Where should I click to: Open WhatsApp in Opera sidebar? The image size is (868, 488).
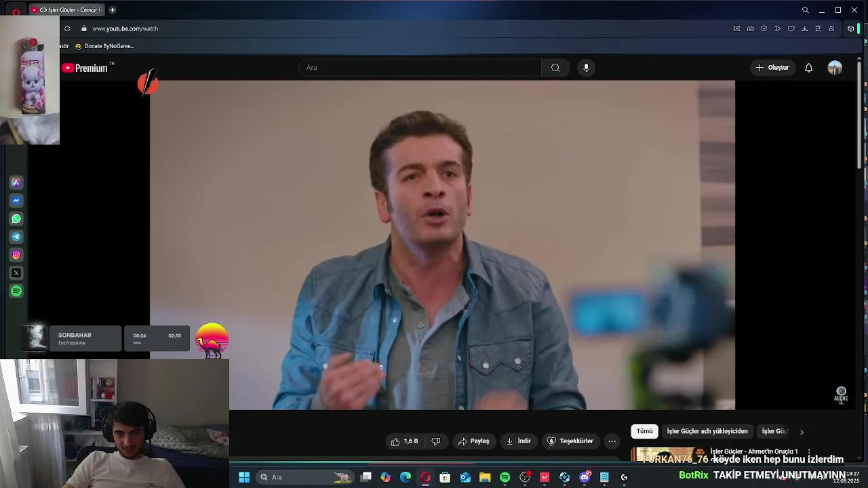coord(16,219)
